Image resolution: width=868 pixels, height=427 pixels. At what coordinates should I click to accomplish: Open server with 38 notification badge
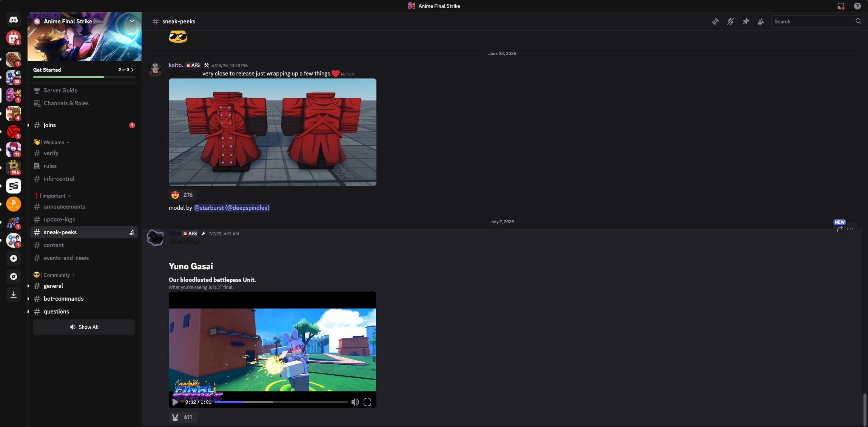pyautogui.click(x=14, y=77)
